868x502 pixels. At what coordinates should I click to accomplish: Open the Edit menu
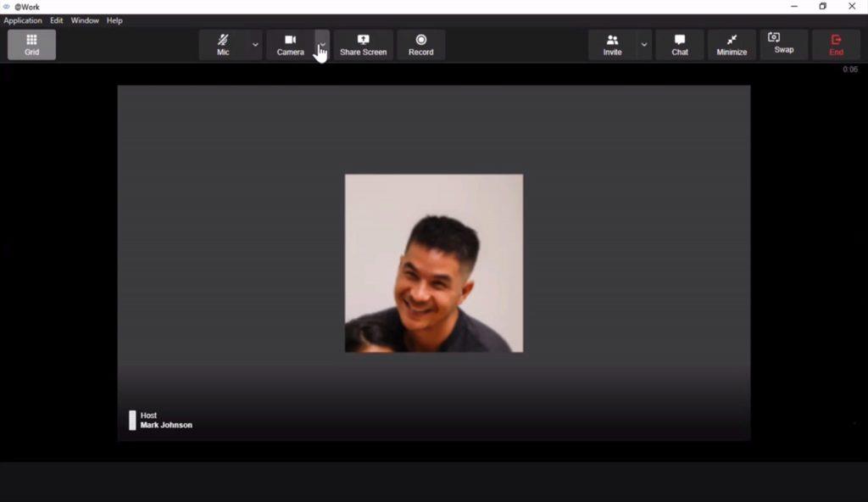pos(57,20)
